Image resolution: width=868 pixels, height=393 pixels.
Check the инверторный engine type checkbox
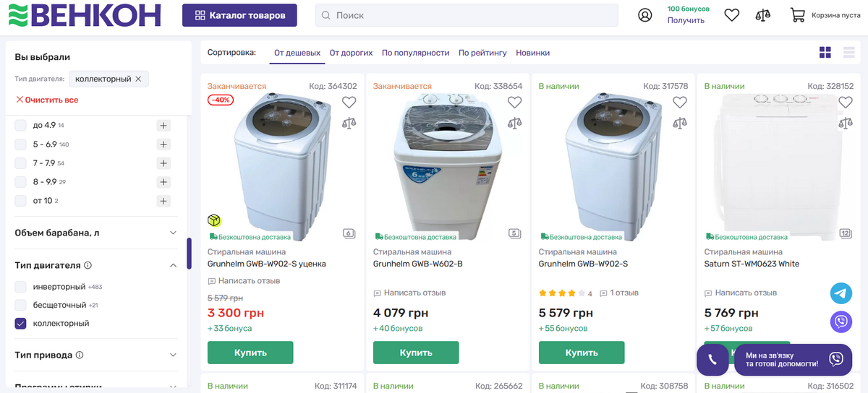tap(21, 287)
